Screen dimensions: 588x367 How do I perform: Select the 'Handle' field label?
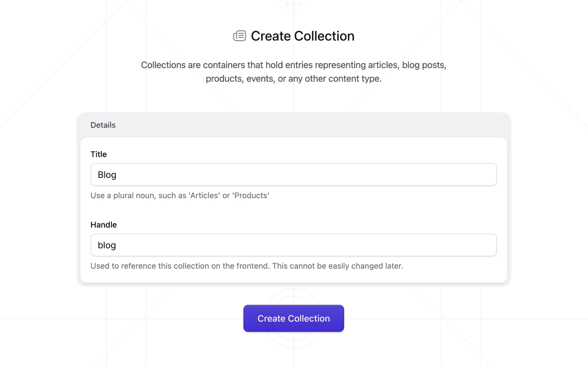point(103,225)
